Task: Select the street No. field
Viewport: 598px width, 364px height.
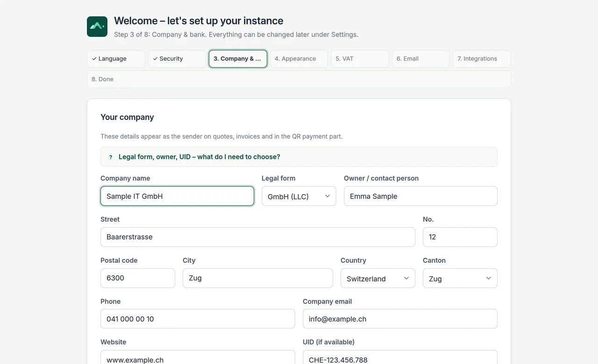Action: click(x=460, y=237)
